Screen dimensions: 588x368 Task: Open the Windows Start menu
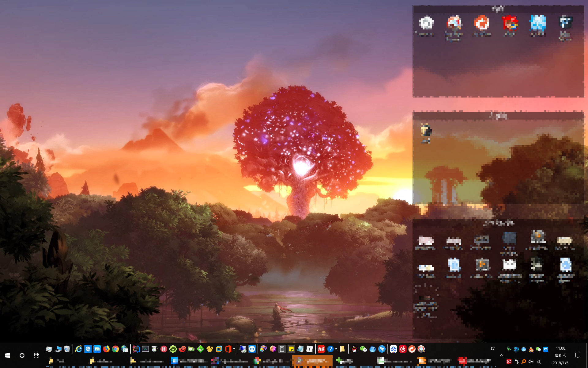click(7, 355)
